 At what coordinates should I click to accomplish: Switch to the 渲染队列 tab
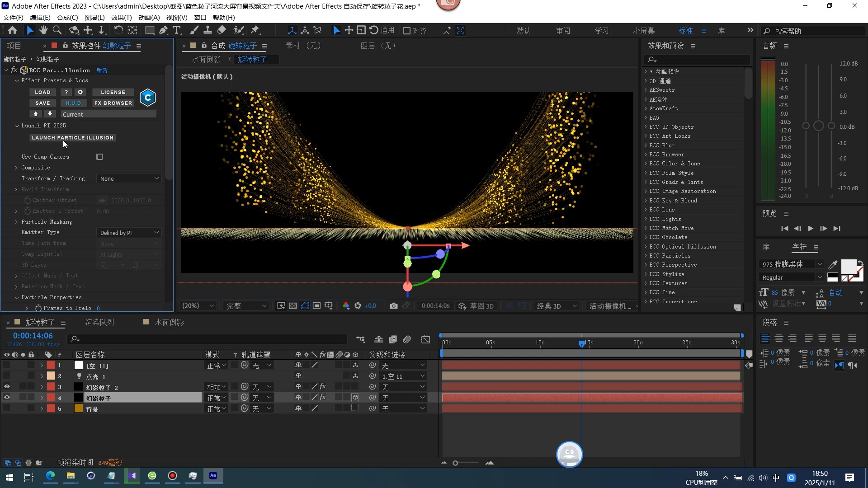(x=99, y=322)
